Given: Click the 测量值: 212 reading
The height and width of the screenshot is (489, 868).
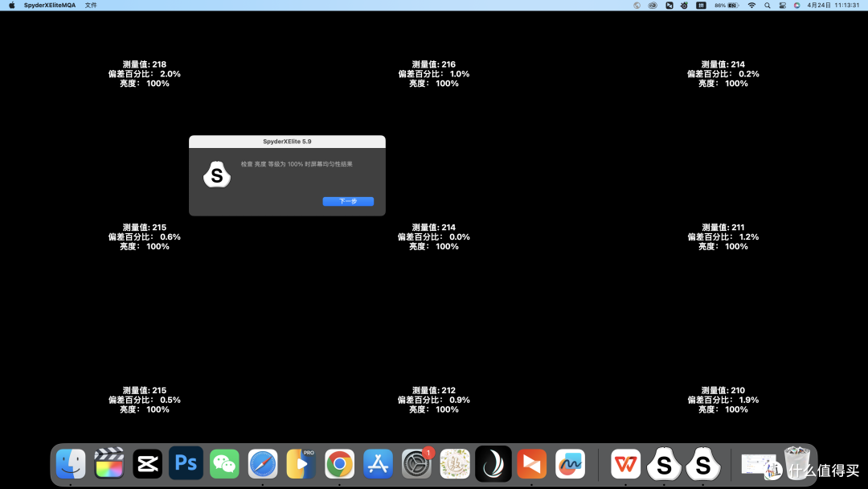Looking at the screenshot, I should [433, 390].
